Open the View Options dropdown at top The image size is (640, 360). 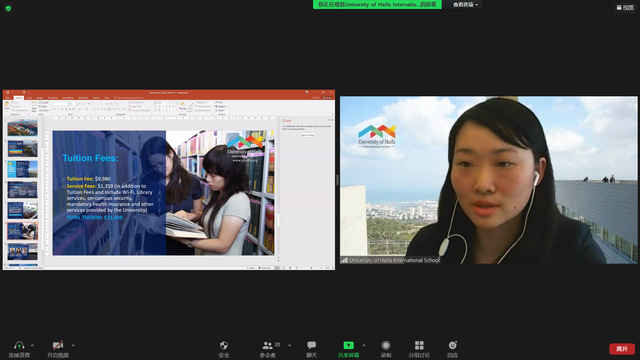pos(465,4)
